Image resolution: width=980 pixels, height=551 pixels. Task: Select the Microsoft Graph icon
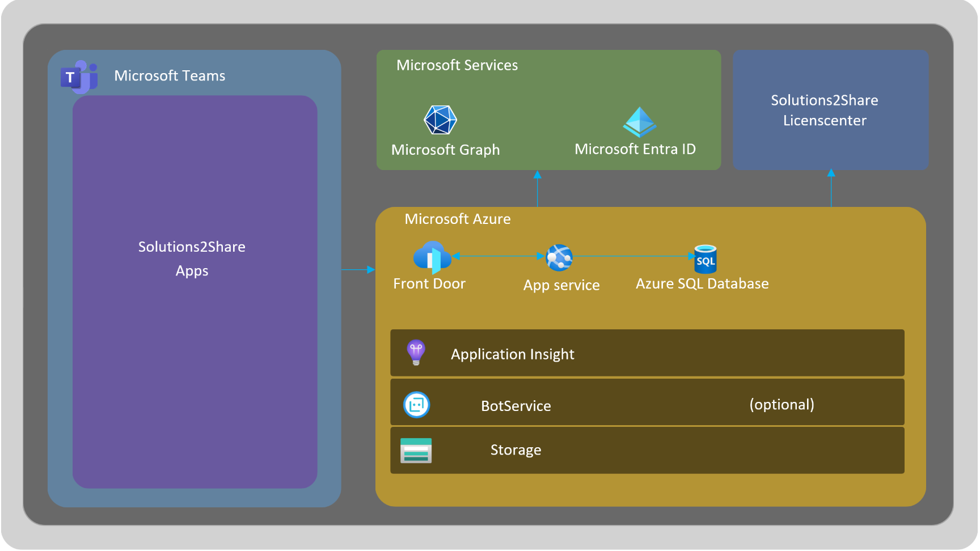441,120
